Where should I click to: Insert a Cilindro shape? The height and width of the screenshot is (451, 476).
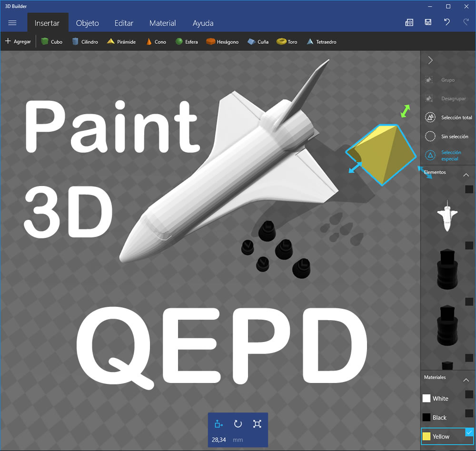point(85,41)
